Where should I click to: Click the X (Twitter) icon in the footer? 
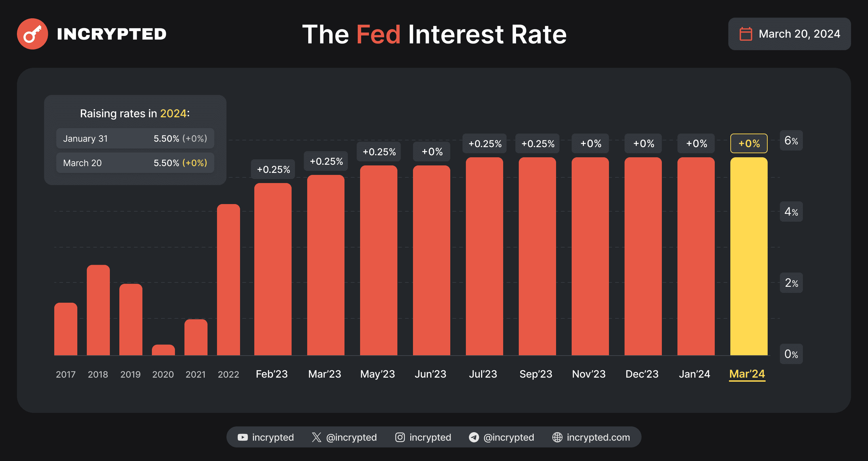pos(316,437)
